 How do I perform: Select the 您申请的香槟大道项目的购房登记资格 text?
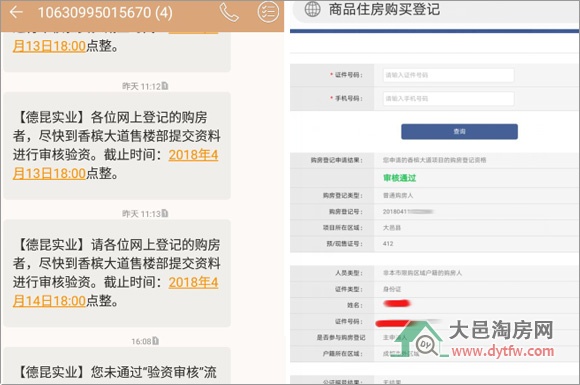tap(435, 160)
